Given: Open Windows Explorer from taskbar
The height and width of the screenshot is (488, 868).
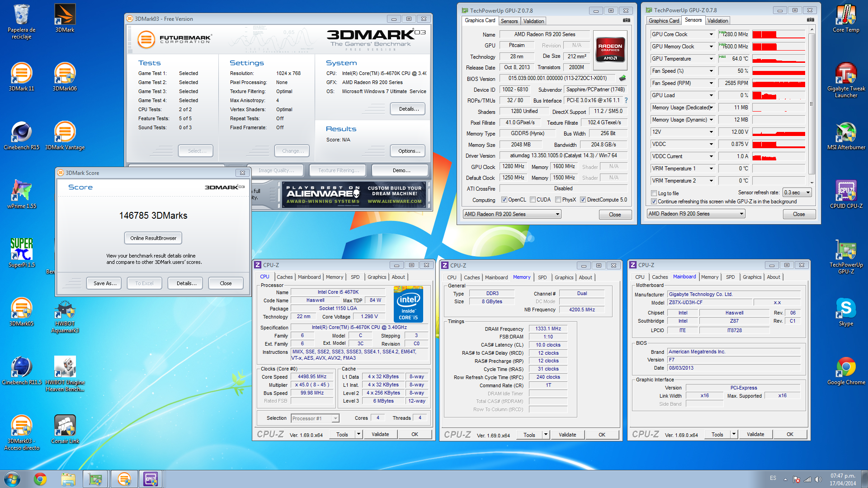Looking at the screenshot, I should 68,479.
